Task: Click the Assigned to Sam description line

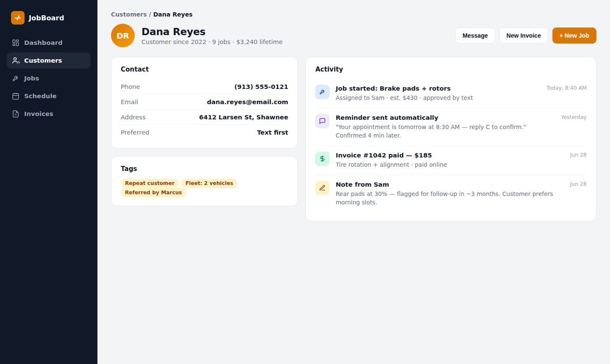Action: (x=404, y=98)
